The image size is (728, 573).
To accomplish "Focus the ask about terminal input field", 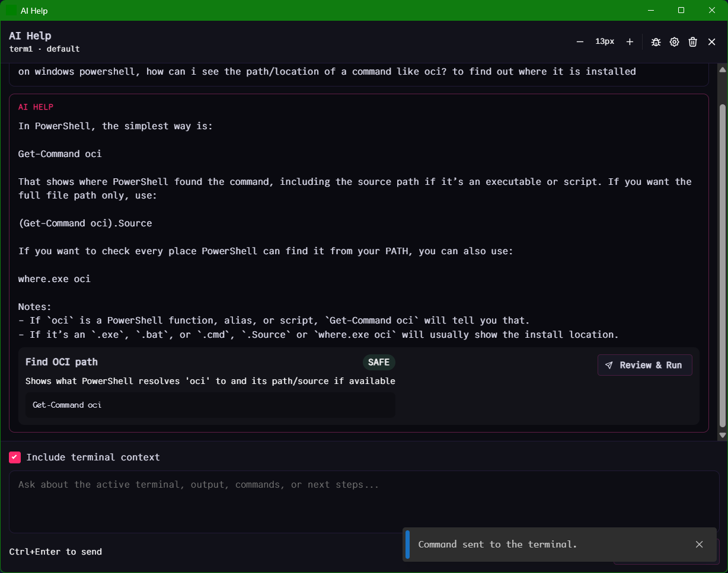I will [364, 501].
